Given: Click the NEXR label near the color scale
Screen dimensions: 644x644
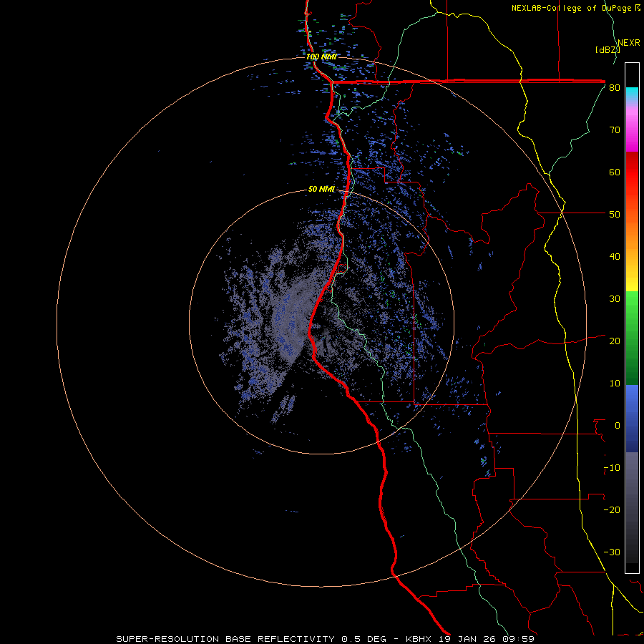Looking at the screenshot, I should pos(628,43).
